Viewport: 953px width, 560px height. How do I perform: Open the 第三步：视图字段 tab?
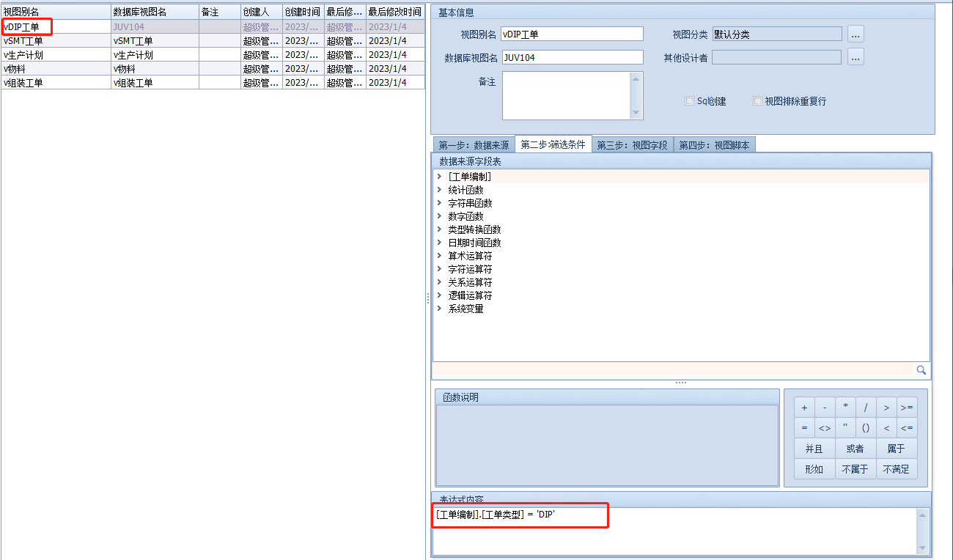[x=632, y=145]
